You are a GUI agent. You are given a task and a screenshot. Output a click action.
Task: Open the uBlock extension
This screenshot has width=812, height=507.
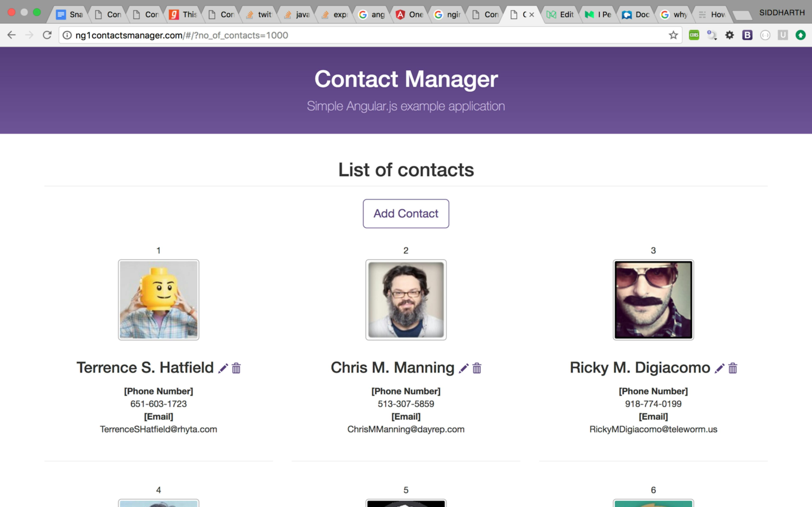click(x=783, y=35)
